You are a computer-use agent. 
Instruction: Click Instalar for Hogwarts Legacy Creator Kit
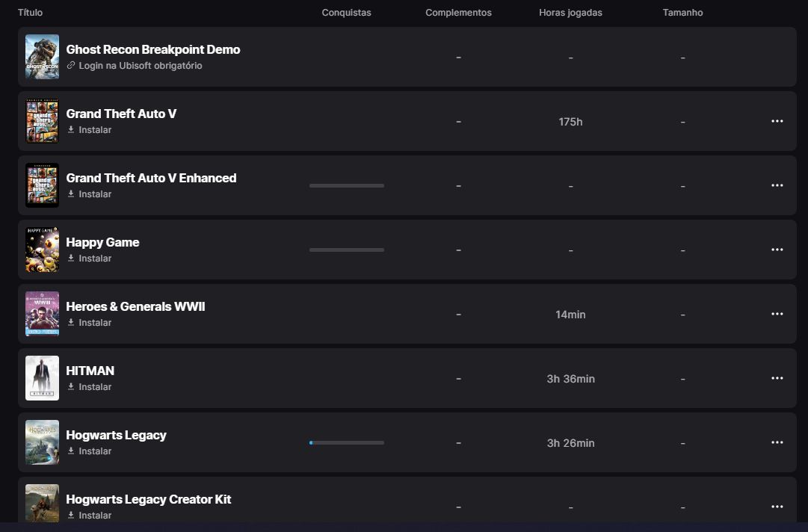(x=95, y=516)
